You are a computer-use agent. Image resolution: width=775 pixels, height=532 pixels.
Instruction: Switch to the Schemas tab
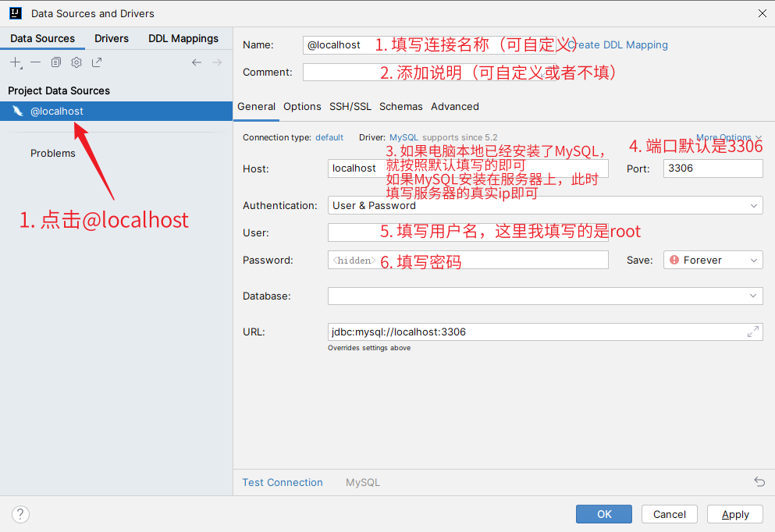coord(401,106)
